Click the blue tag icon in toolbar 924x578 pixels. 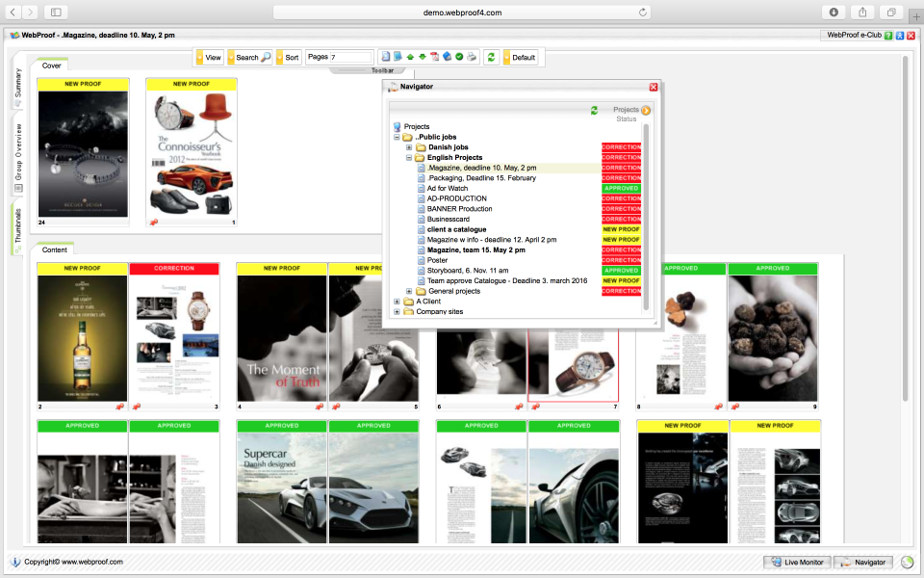pyautogui.click(x=448, y=57)
